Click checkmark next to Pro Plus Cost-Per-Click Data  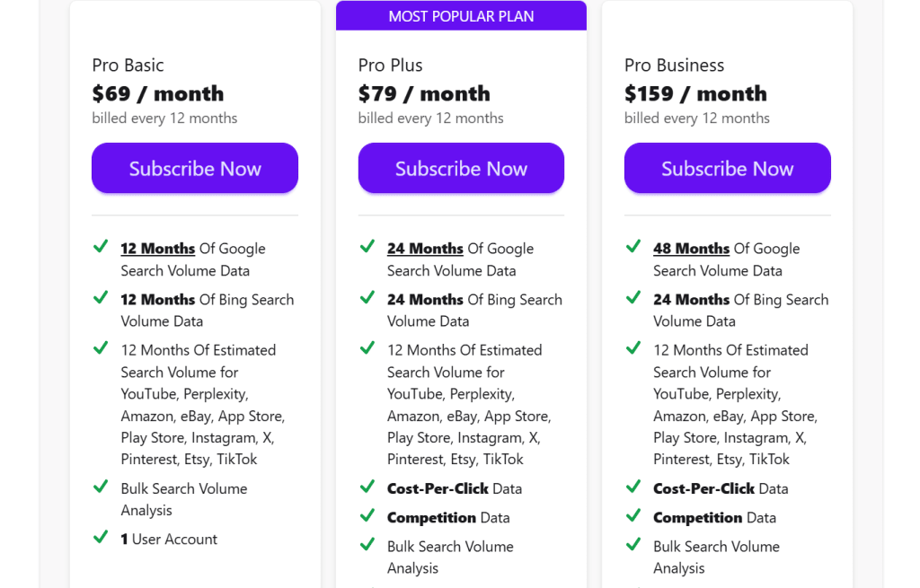(x=367, y=487)
